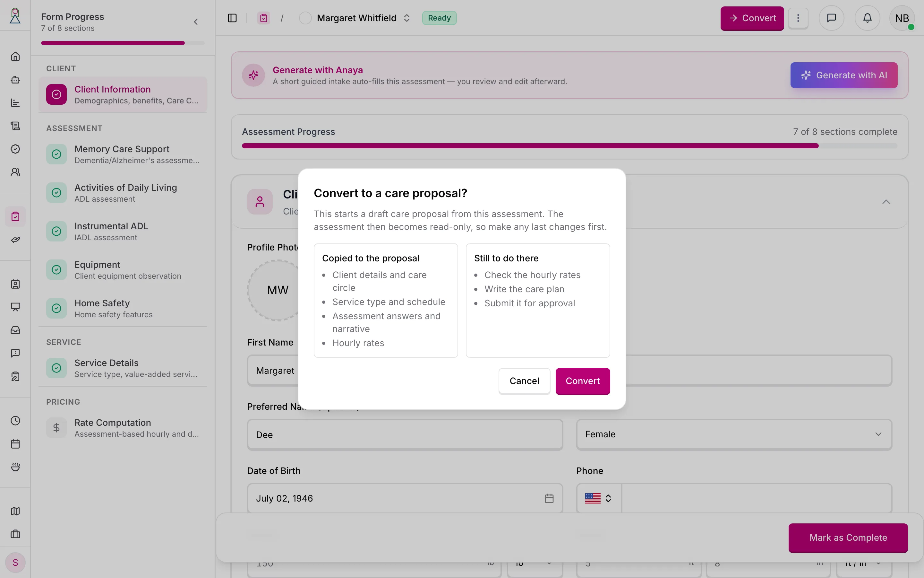Click the circle status toggle beside Margaret Whitfield
The width and height of the screenshot is (924, 578).
pyautogui.click(x=305, y=18)
